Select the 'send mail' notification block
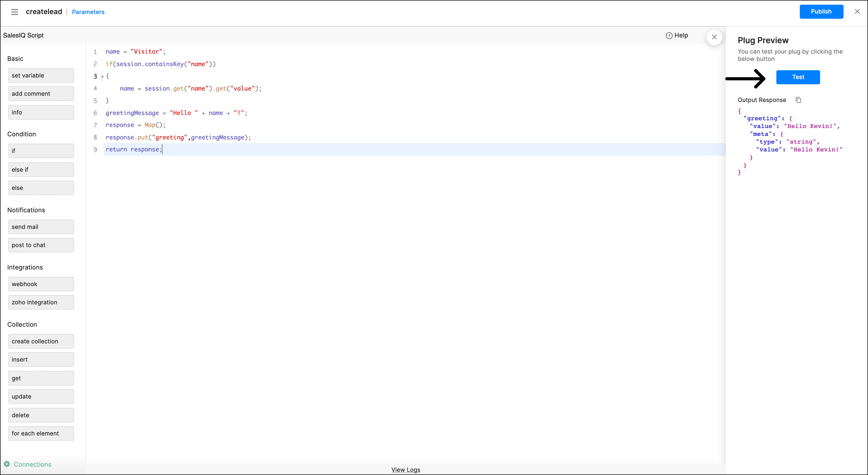 tap(41, 227)
